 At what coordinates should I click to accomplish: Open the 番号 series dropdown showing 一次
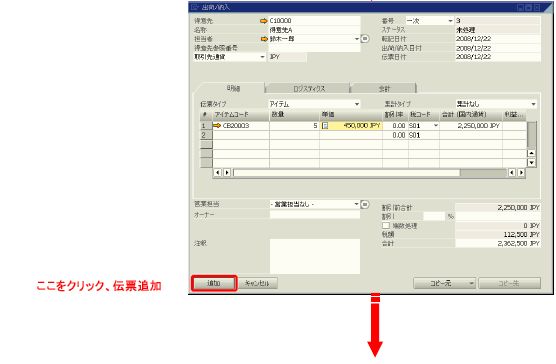coord(450,21)
